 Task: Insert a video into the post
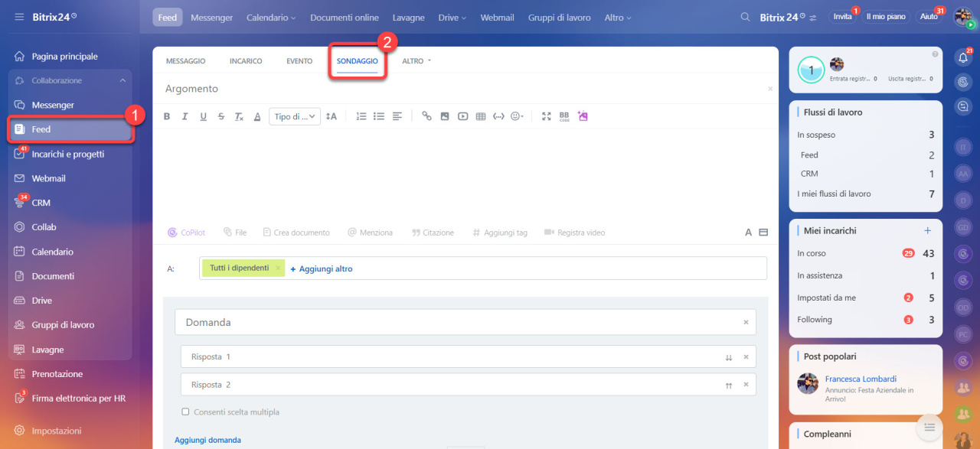point(462,116)
